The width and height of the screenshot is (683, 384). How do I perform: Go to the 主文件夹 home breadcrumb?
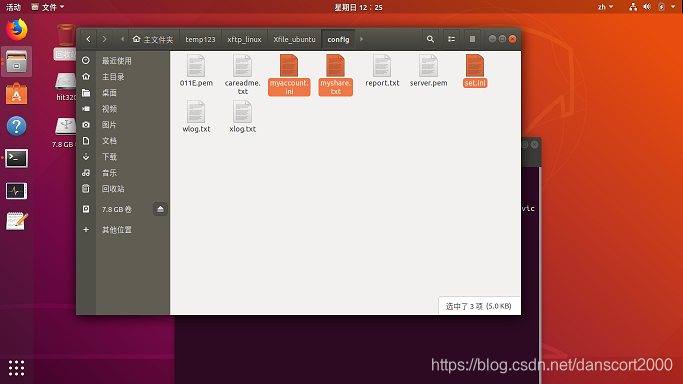point(153,39)
